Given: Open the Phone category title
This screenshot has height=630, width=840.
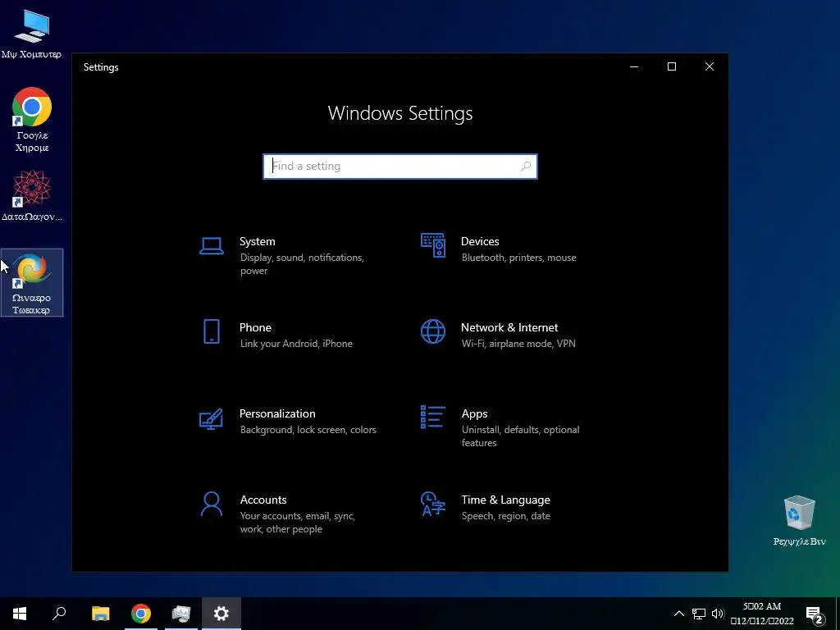Looking at the screenshot, I should pyautogui.click(x=255, y=327).
